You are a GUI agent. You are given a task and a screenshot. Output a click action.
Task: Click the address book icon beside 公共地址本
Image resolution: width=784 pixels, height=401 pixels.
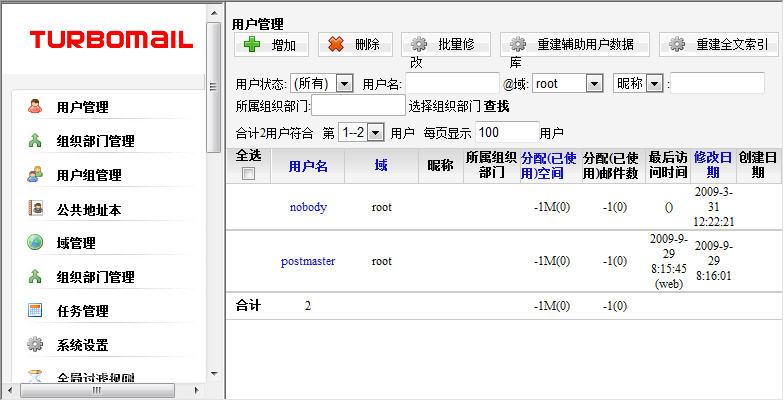35,208
